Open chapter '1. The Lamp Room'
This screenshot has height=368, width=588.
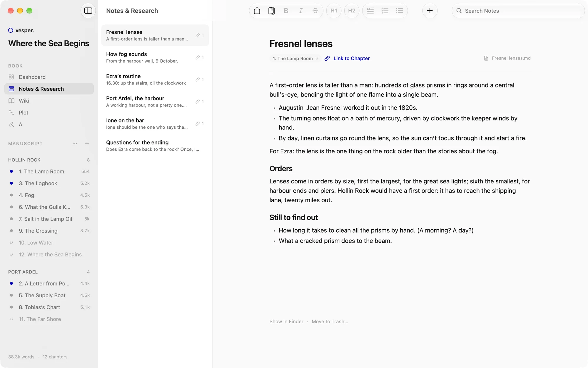coord(49,171)
